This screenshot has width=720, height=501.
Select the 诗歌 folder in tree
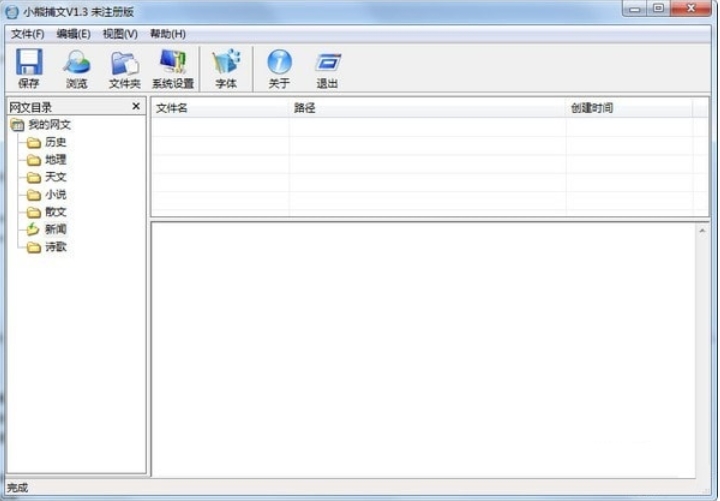tap(56, 247)
